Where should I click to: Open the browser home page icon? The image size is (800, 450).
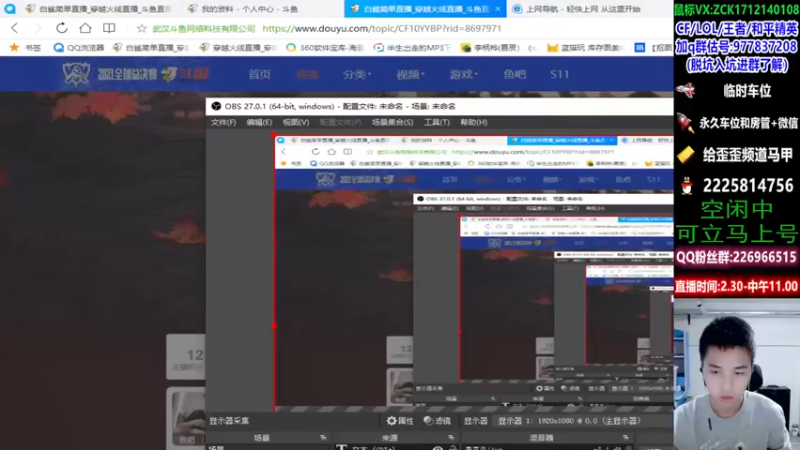[x=85, y=28]
